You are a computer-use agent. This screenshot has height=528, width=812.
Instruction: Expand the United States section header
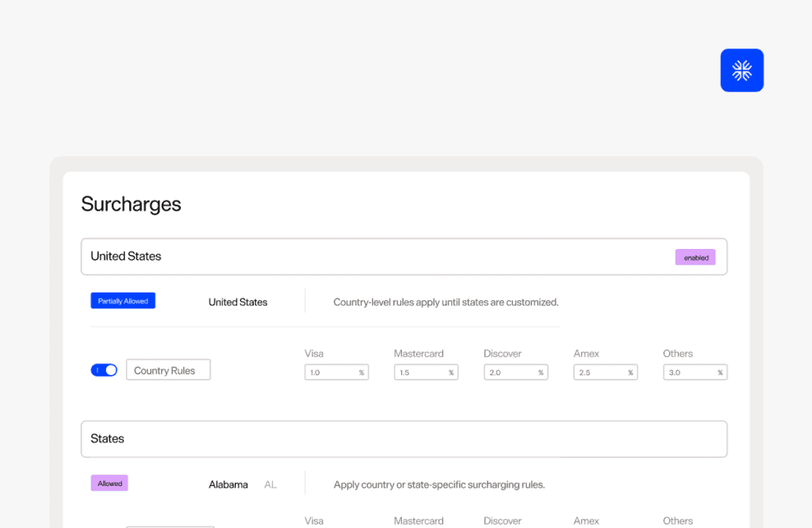tap(404, 257)
